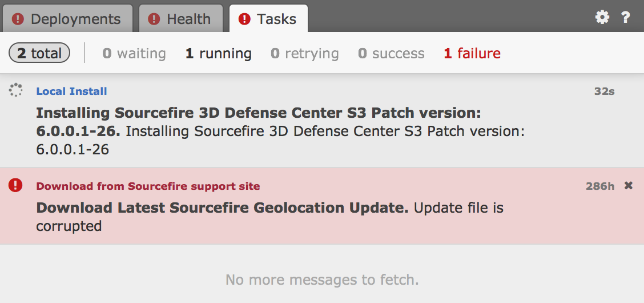Viewport: 644px width, 303px height.
Task: Filter by 1 running task
Action: point(218,53)
